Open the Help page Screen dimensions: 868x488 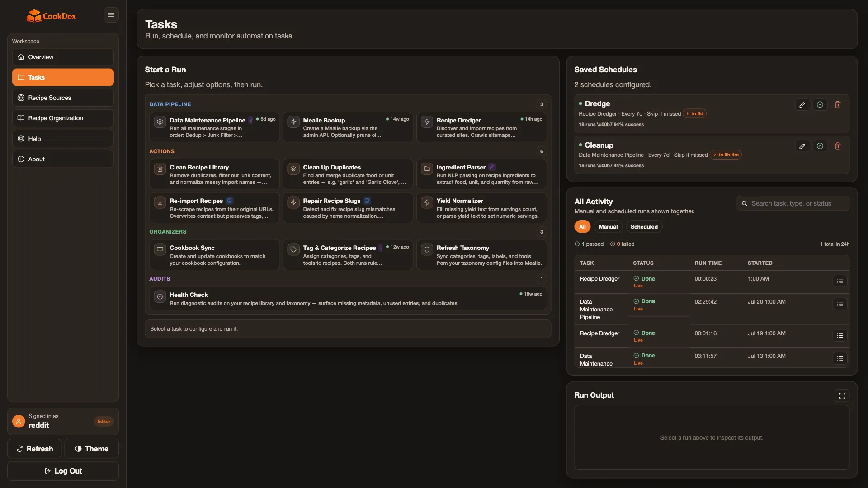coord(63,139)
